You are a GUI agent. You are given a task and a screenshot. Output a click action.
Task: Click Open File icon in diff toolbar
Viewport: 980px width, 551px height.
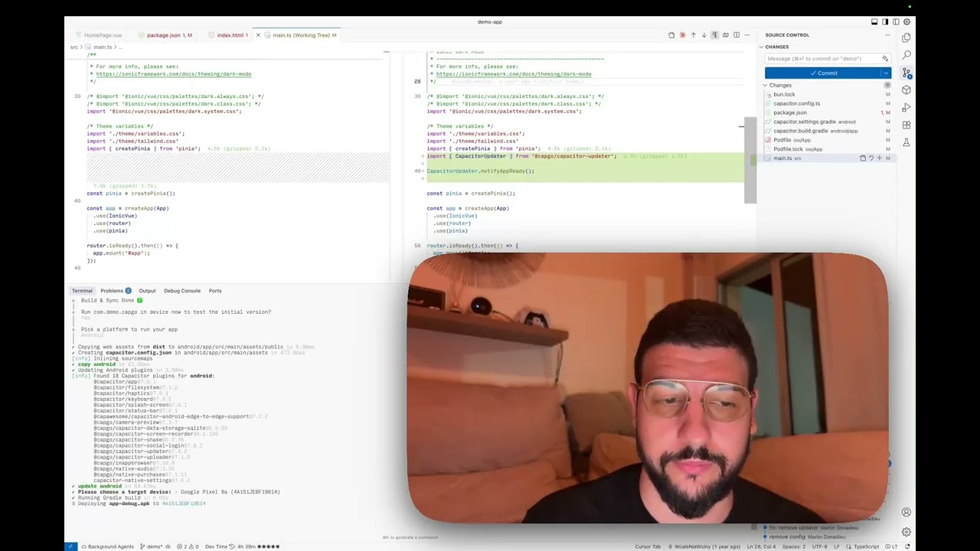coord(671,35)
